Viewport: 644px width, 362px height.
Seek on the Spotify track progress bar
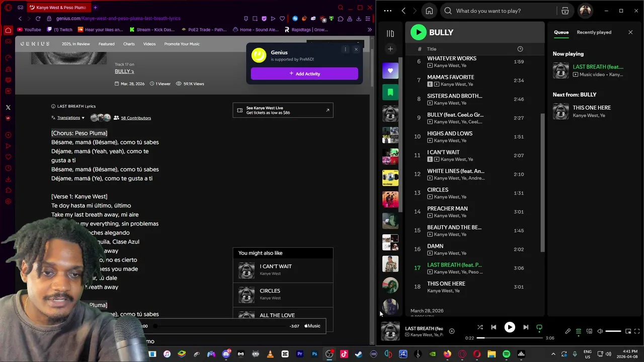[x=510, y=338]
